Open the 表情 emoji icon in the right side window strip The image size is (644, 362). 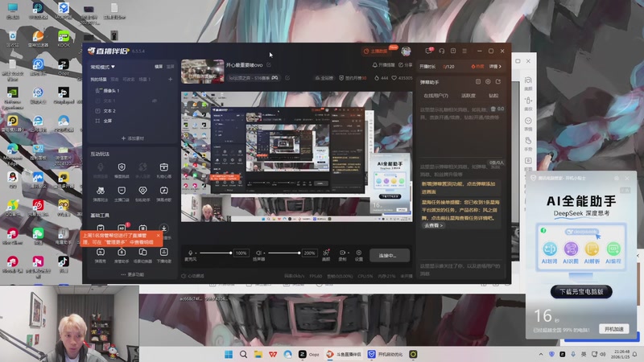[x=528, y=124]
